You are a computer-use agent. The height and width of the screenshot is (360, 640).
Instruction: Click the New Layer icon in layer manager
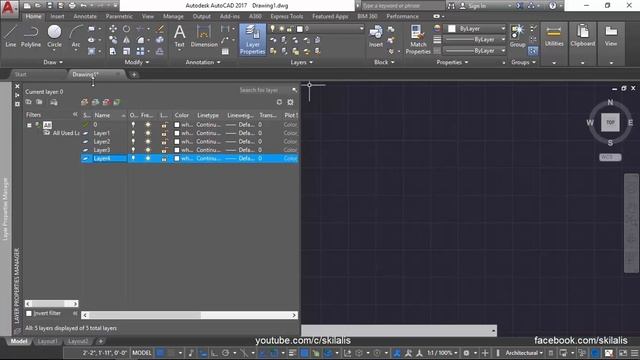[84, 102]
